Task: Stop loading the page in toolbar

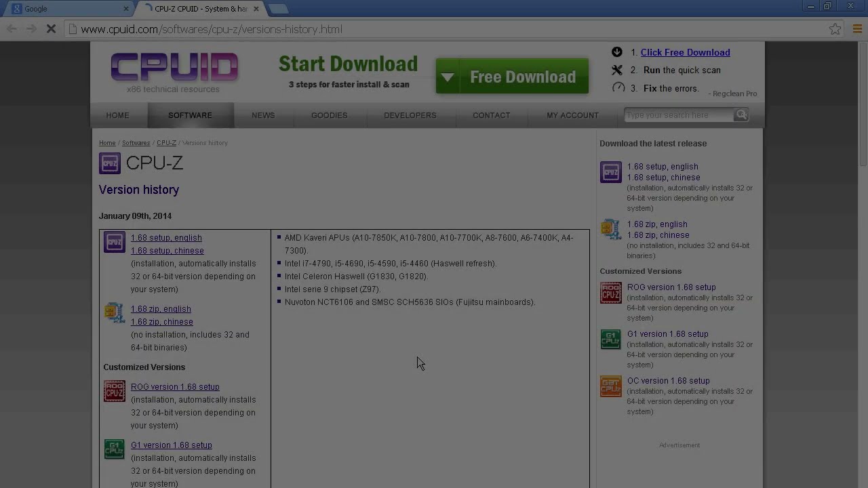Action: [51, 29]
